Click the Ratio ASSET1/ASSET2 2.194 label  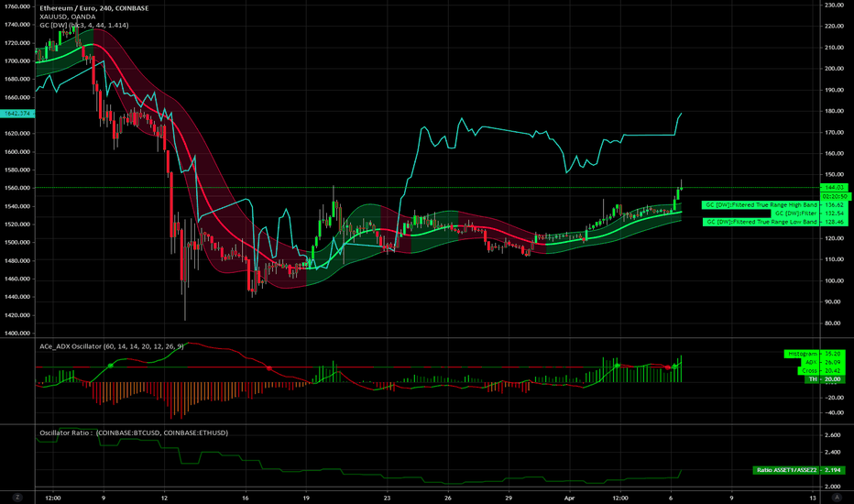tap(799, 470)
